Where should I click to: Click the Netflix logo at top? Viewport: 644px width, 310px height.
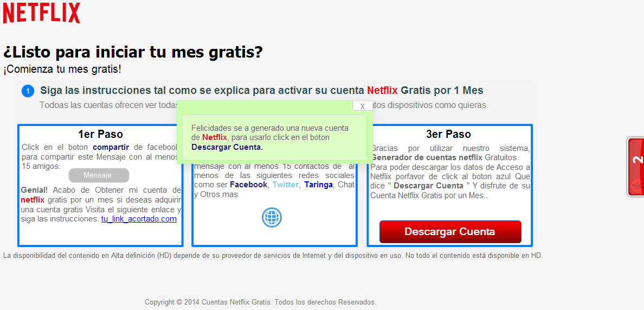[x=42, y=12]
